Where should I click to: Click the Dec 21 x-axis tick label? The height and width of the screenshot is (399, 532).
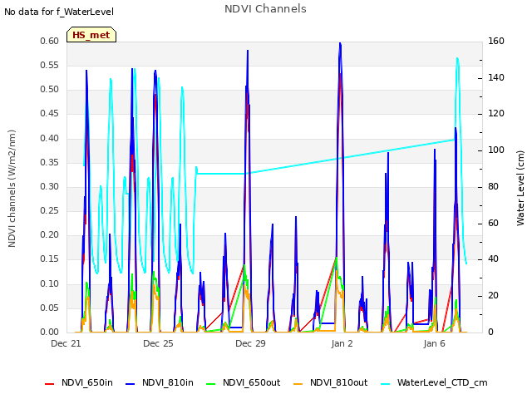(66, 343)
